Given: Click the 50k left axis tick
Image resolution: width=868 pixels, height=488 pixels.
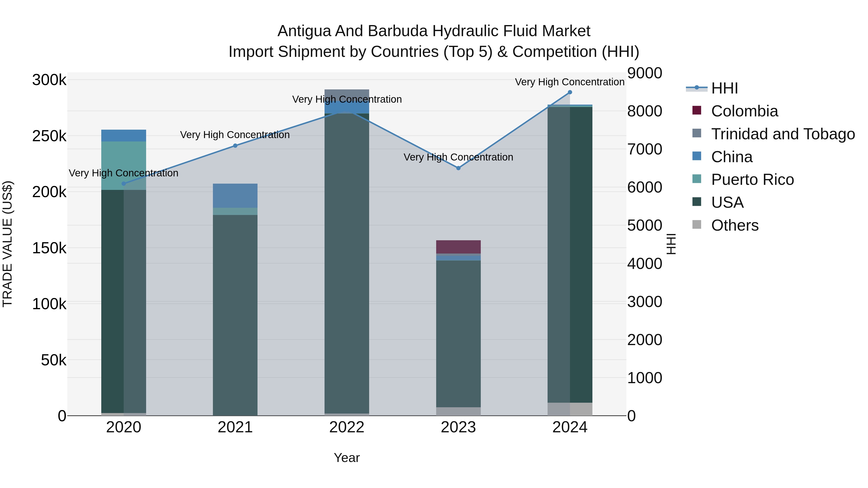Looking at the screenshot, I should pyautogui.click(x=54, y=360).
